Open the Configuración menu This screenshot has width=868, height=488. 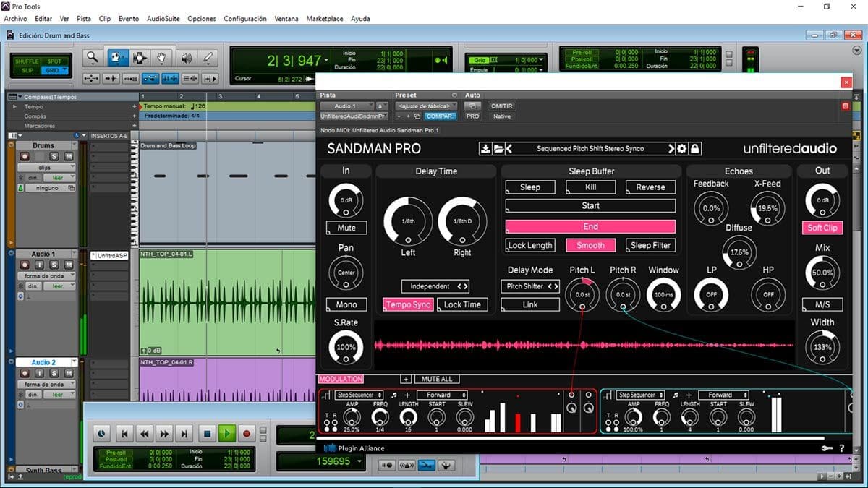[x=245, y=19]
